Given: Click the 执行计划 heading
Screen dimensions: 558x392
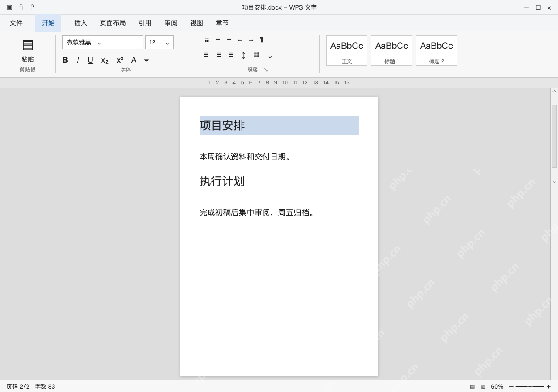Looking at the screenshot, I should [x=222, y=181].
